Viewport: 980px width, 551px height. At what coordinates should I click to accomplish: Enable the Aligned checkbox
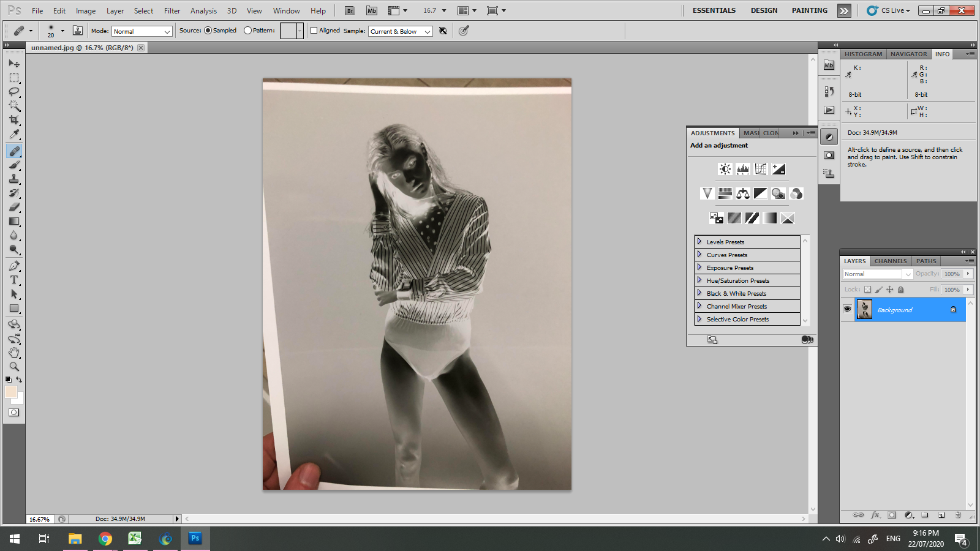pos(314,31)
